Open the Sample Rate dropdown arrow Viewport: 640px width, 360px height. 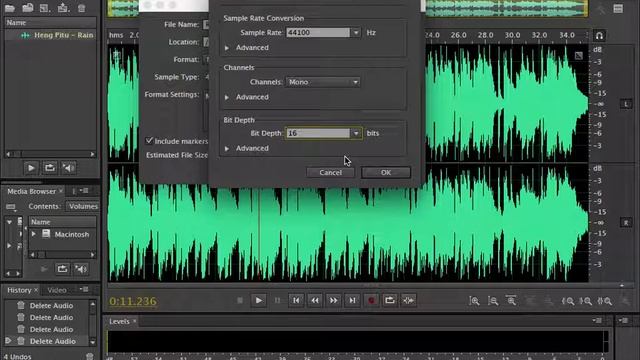coord(356,32)
